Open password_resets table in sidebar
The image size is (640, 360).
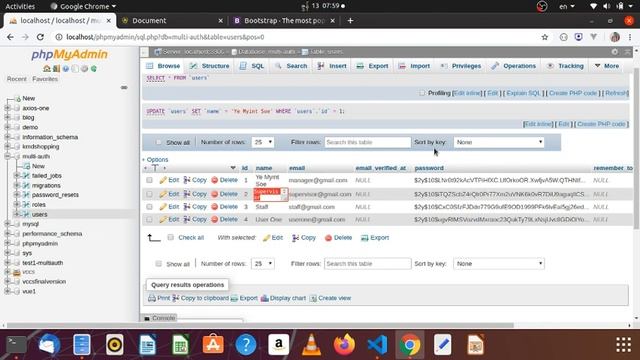coord(55,195)
